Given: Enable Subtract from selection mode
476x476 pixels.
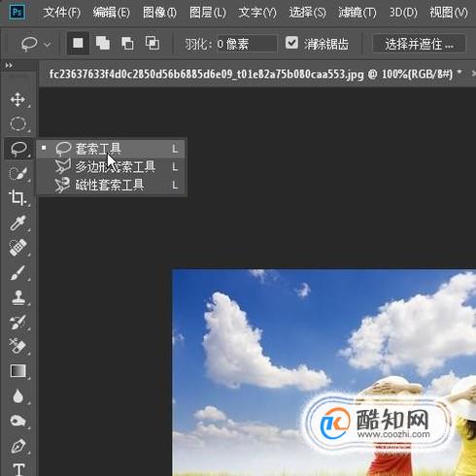Looking at the screenshot, I should coord(127,43).
